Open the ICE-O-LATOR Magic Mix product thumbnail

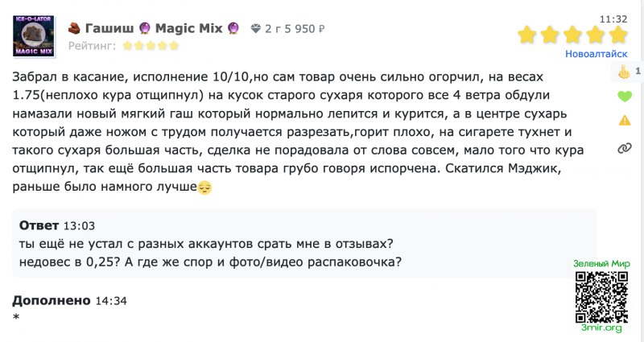pyautogui.click(x=34, y=35)
